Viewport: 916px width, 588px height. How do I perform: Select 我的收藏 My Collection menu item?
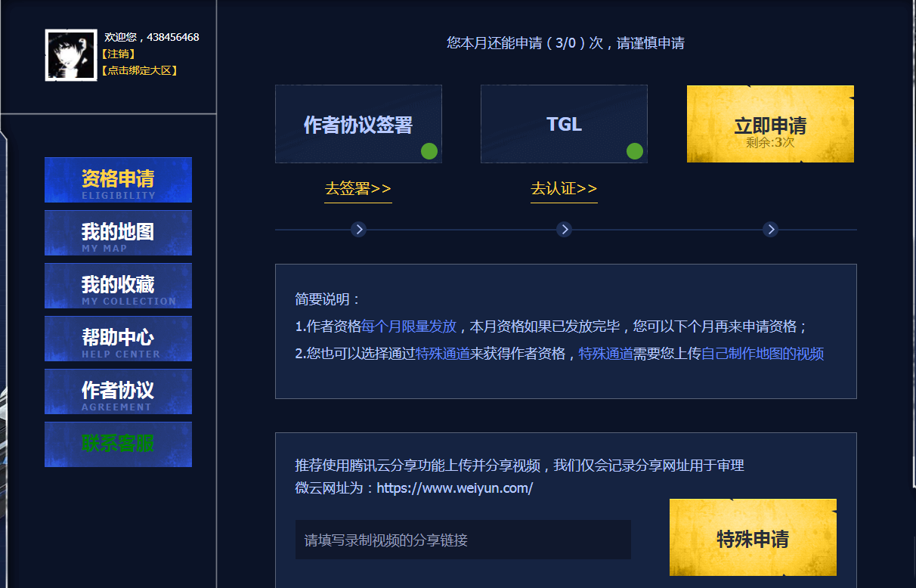point(118,286)
